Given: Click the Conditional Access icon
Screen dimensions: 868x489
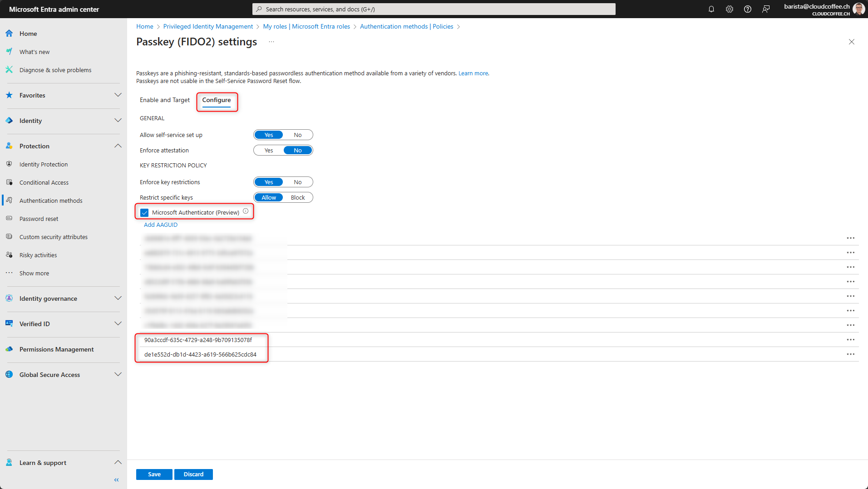Looking at the screenshot, I should pyautogui.click(x=9, y=182).
